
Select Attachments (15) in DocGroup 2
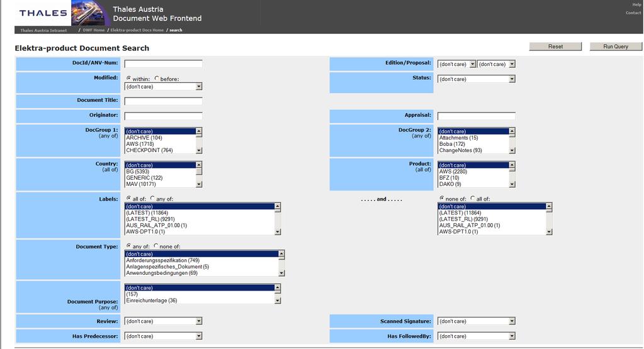coord(473,138)
